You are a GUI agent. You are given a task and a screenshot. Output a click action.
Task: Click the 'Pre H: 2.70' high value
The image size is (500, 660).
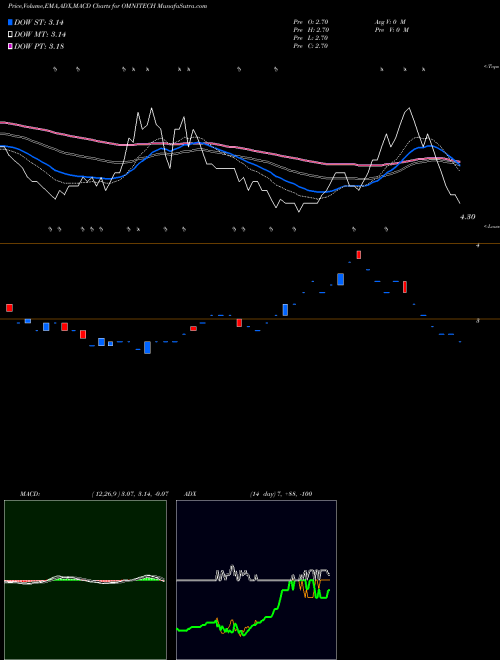click(311, 30)
